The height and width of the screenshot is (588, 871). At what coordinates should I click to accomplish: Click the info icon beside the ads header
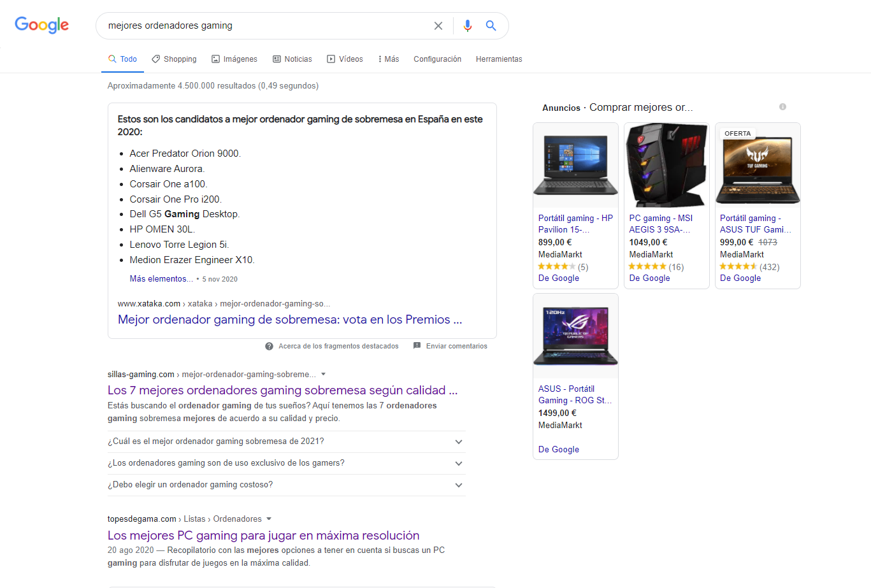[x=782, y=107]
